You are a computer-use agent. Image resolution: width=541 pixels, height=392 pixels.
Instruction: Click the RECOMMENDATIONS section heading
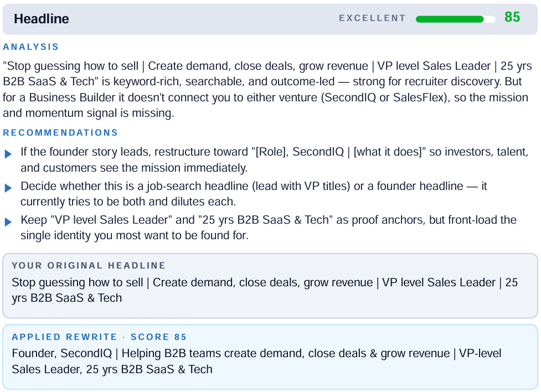click(x=60, y=132)
